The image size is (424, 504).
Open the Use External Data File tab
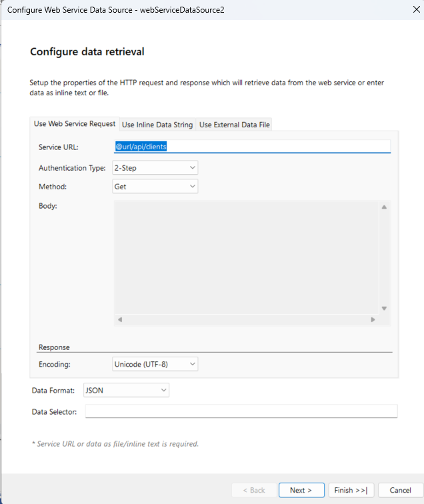234,125
